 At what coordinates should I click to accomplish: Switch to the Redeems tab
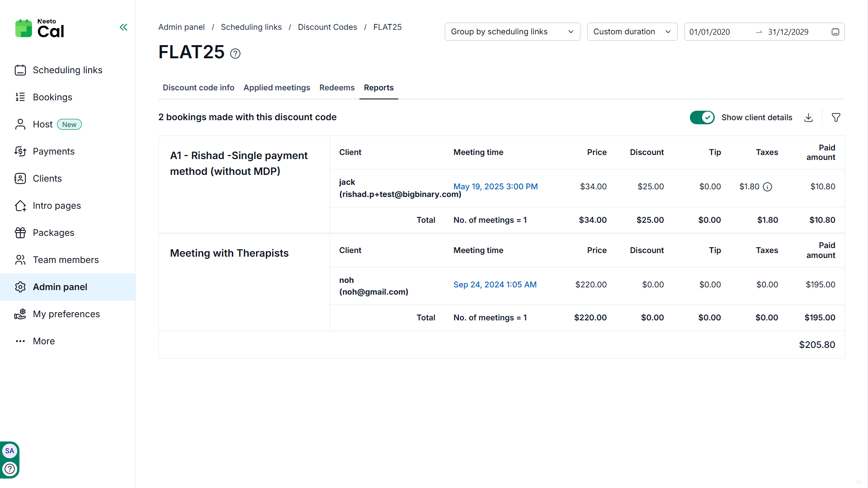pyautogui.click(x=337, y=88)
